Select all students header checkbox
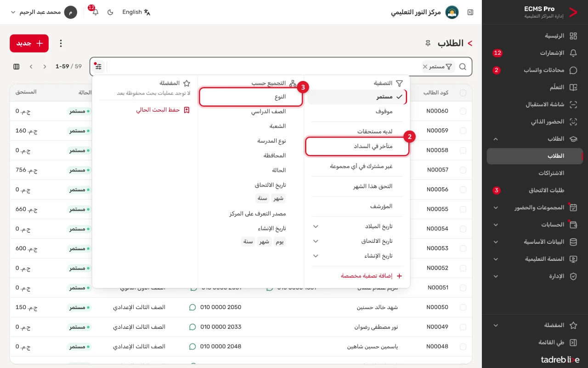This screenshot has width=588, height=368. click(463, 93)
